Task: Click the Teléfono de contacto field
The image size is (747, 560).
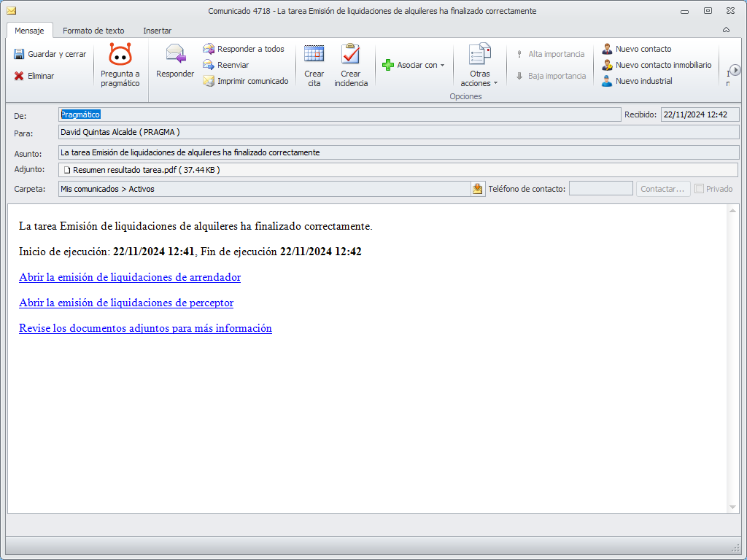Action: pyautogui.click(x=601, y=189)
